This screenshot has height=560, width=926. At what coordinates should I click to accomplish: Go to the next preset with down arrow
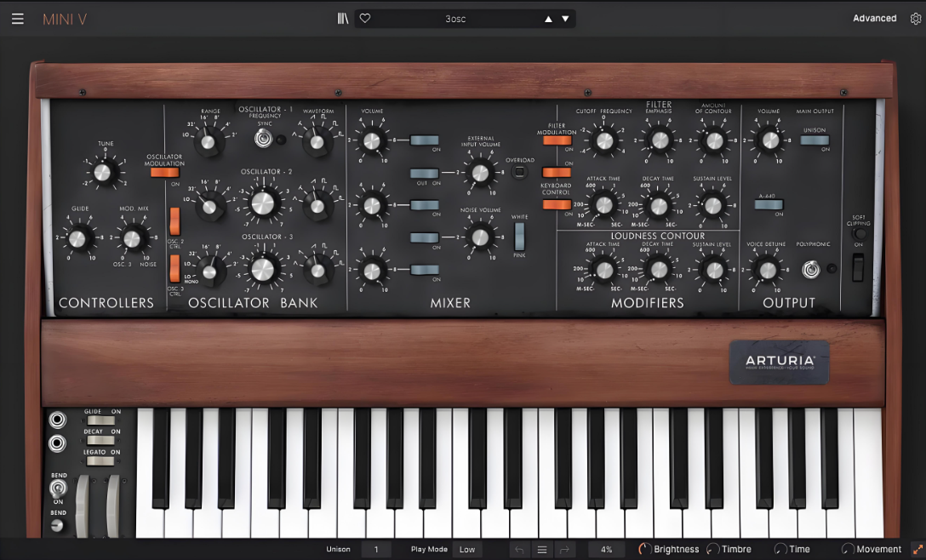click(565, 19)
